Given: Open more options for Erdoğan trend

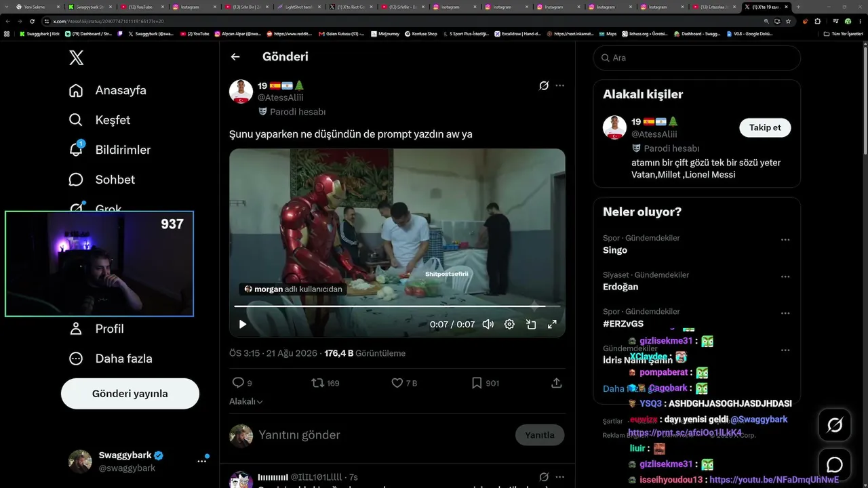Looking at the screenshot, I should tap(785, 277).
